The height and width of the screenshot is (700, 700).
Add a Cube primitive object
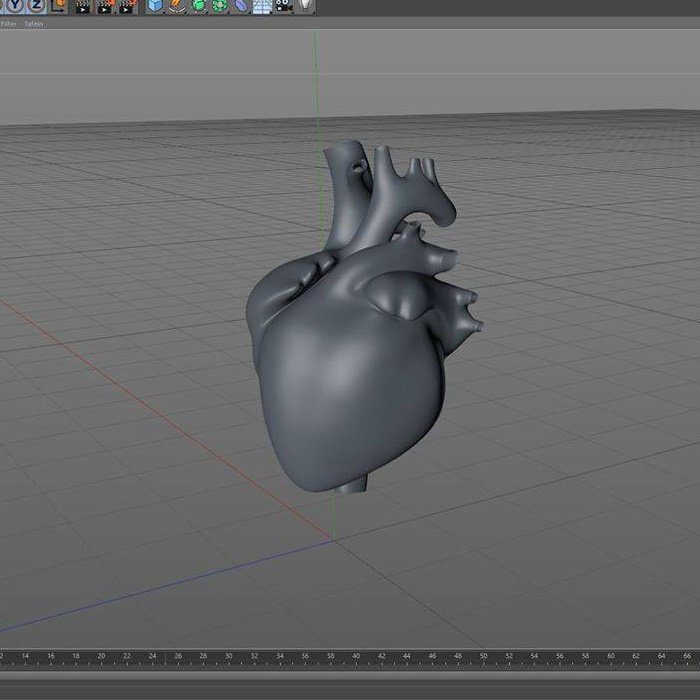click(x=155, y=6)
